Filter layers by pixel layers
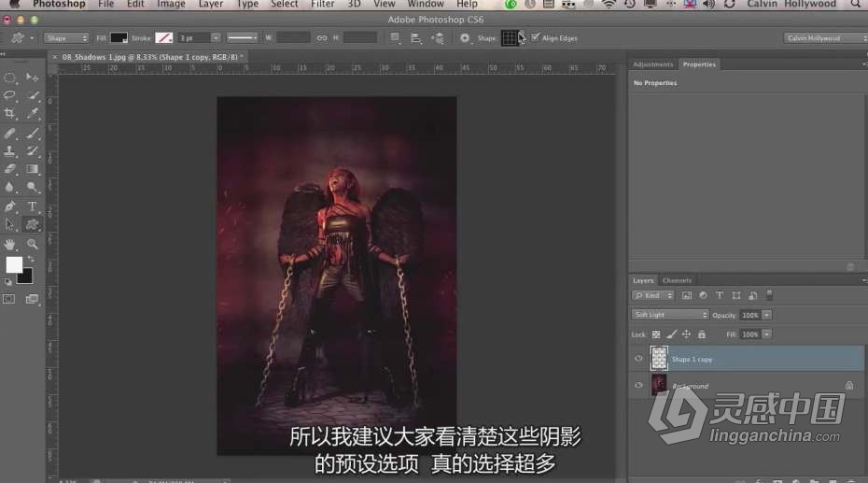The height and width of the screenshot is (483, 868). [686, 296]
